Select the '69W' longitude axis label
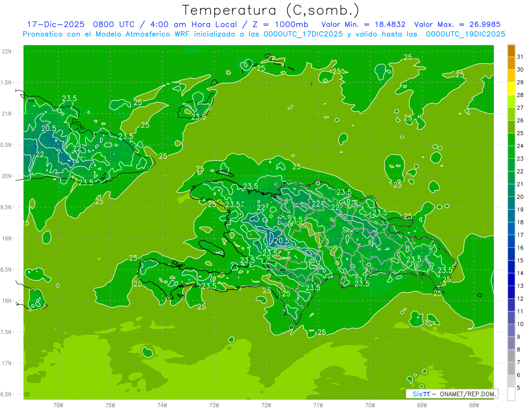 (422, 405)
